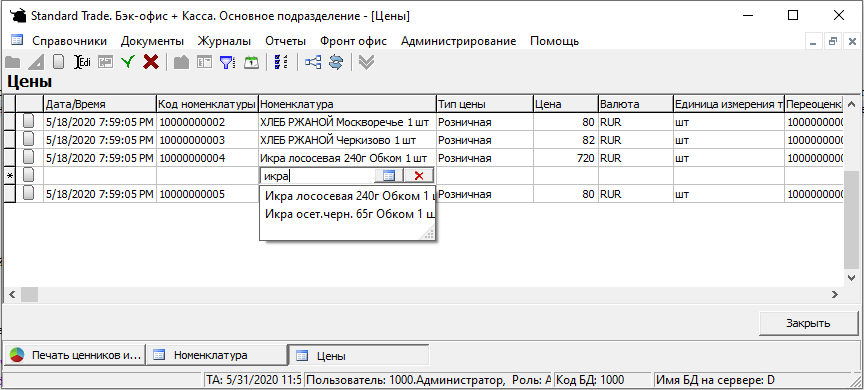Click the blue refresh arrows icon
The width and height of the screenshot is (864, 390).
coord(336,62)
